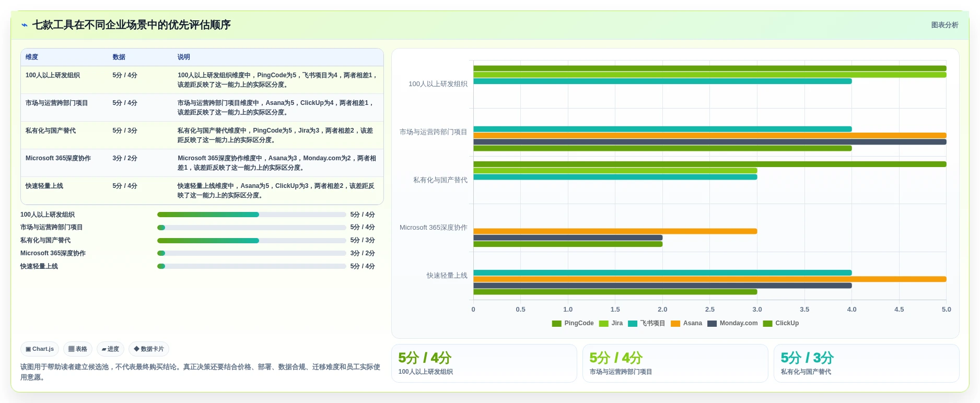Image resolution: width=980 pixels, height=403 pixels.
Task: Select the 表格 tag chip
Action: (x=78, y=349)
